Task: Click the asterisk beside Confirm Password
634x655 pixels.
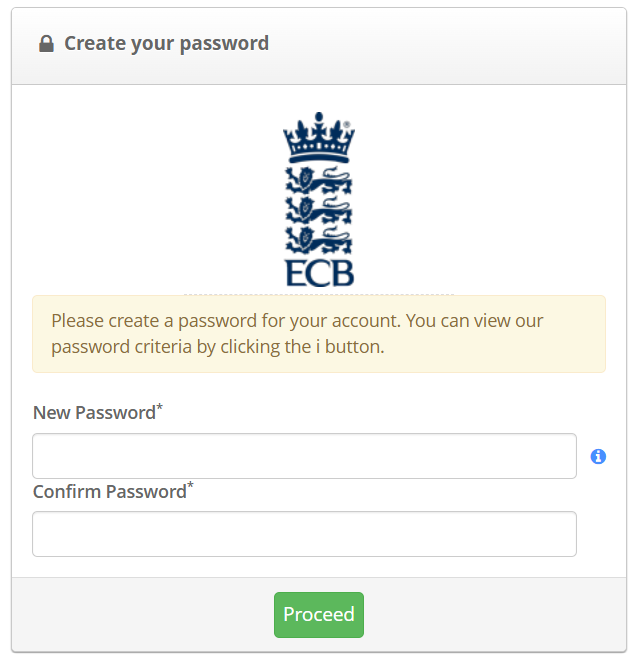Action: click(x=191, y=486)
